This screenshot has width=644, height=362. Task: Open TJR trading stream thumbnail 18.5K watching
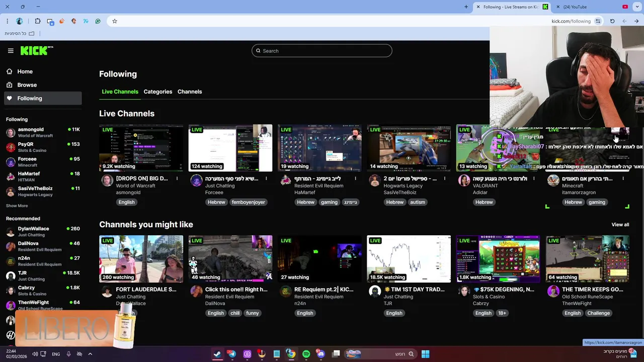pos(409,259)
